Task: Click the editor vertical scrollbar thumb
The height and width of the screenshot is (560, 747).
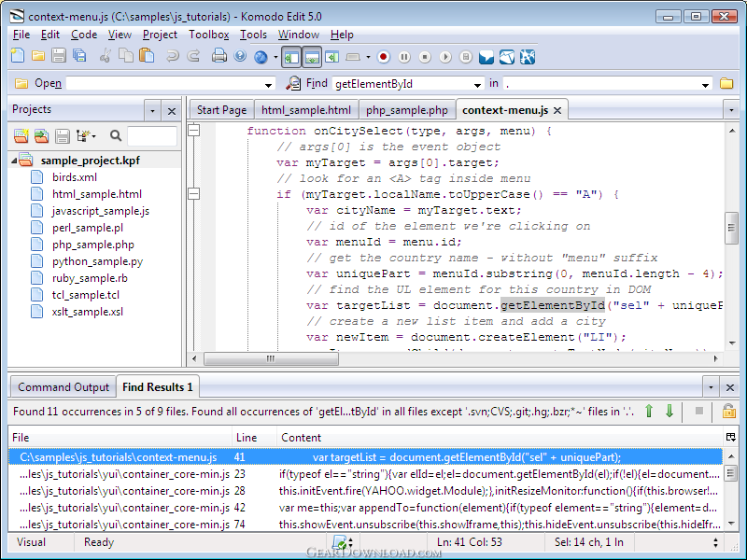Action: (x=731, y=228)
